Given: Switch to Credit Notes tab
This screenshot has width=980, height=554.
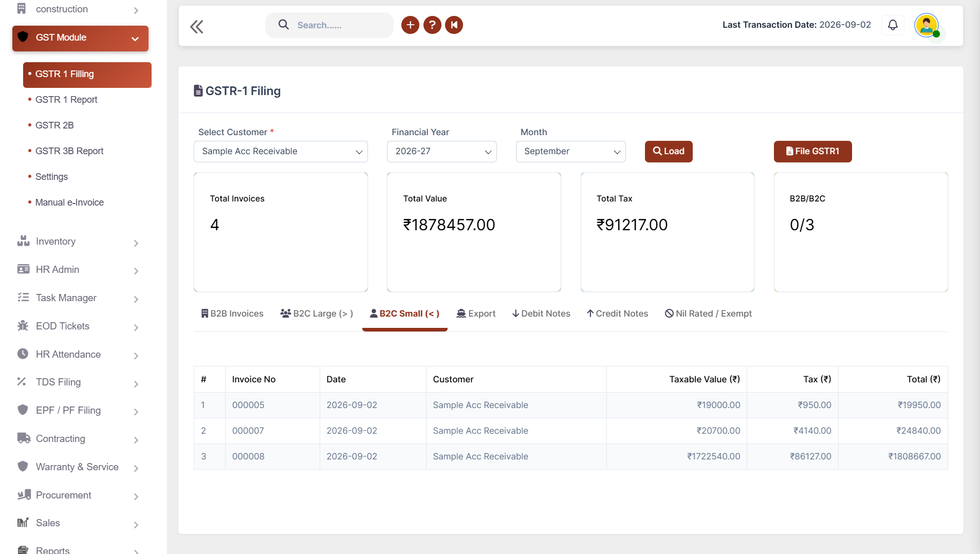Looking at the screenshot, I should pos(617,313).
